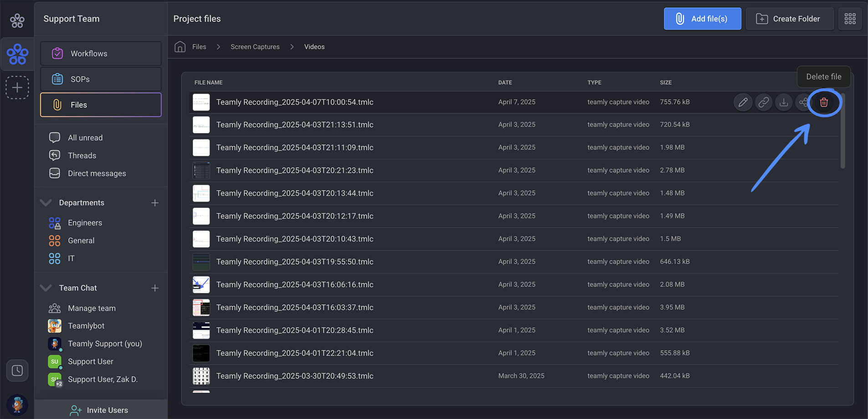Share the first file

pos(803,102)
